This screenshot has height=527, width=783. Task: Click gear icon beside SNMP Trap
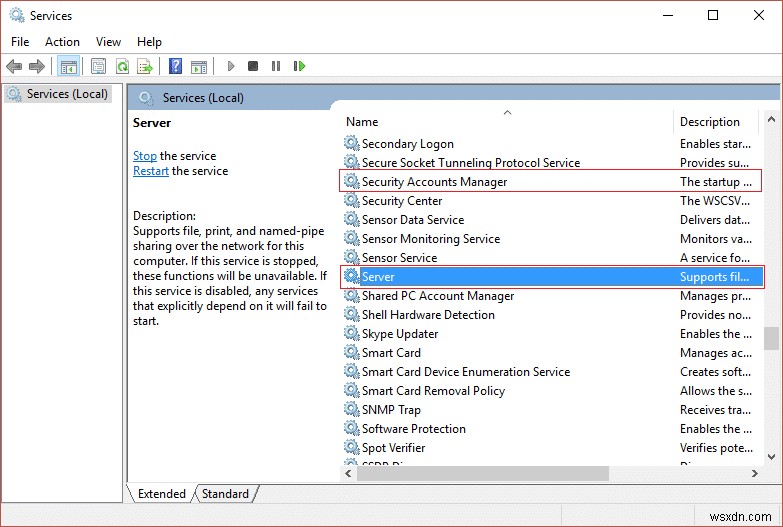pos(352,409)
